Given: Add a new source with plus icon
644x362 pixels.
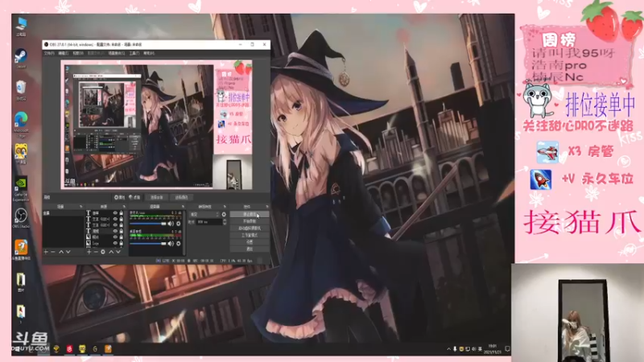Looking at the screenshot, I should point(89,252).
